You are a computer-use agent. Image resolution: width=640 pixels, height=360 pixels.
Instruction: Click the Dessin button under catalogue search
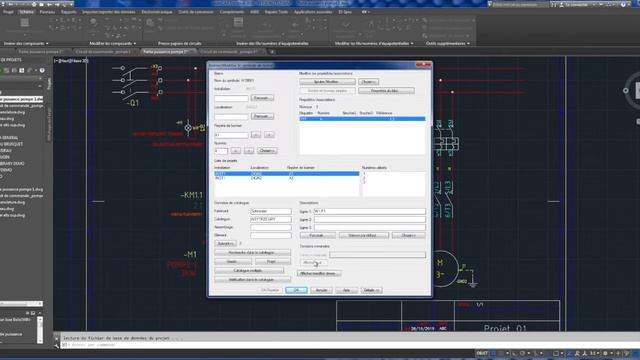(x=233, y=262)
